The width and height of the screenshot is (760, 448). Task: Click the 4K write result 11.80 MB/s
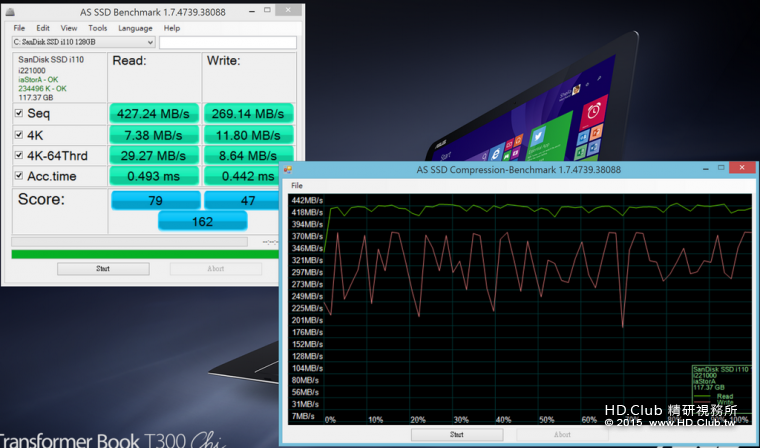pyautogui.click(x=248, y=135)
